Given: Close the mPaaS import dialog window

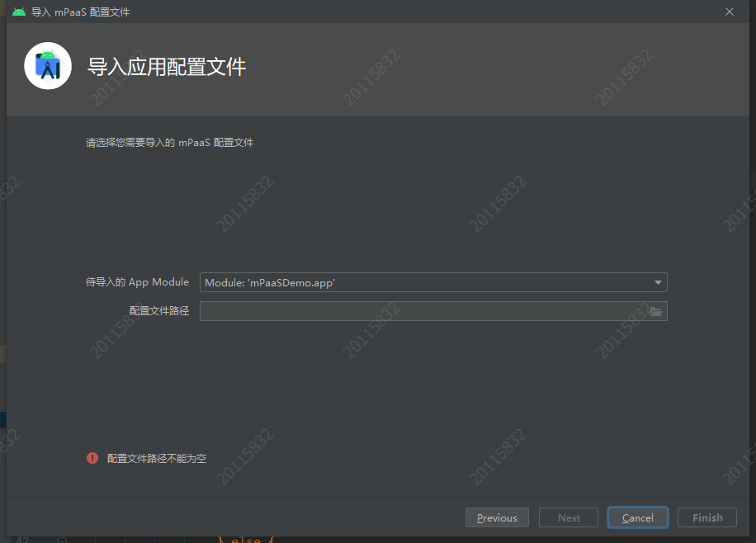Looking at the screenshot, I should coord(730,12).
